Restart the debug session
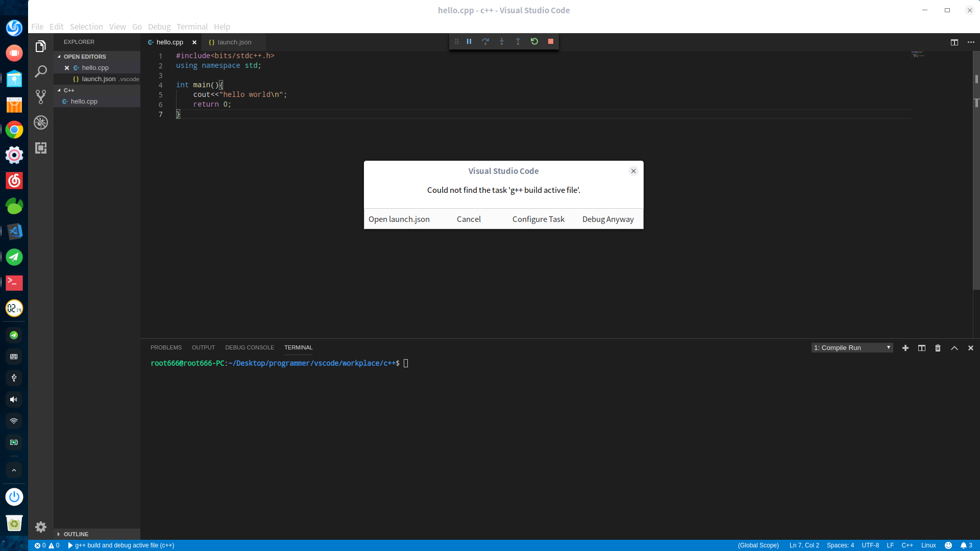The image size is (980, 551). 534,41
